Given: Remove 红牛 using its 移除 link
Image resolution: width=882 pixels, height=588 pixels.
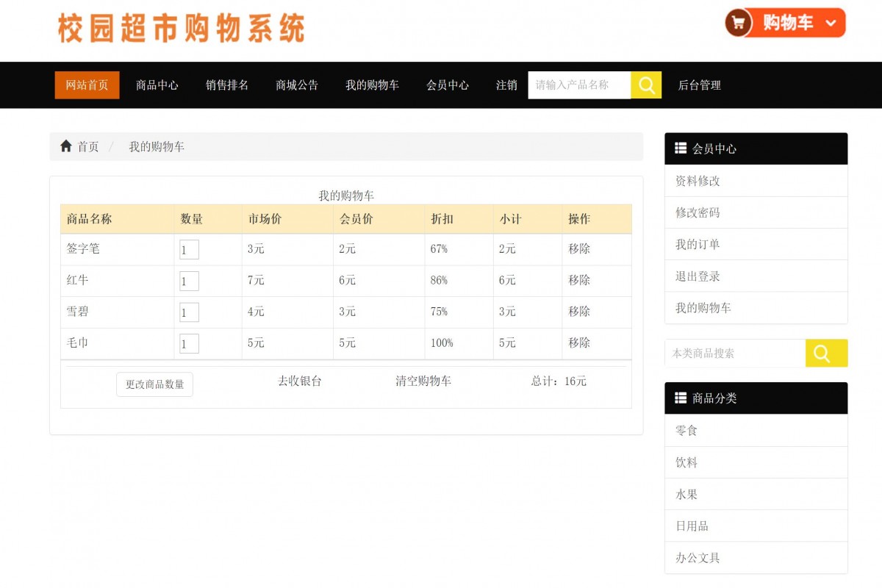Looking at the screenshot, I should 578,280.
